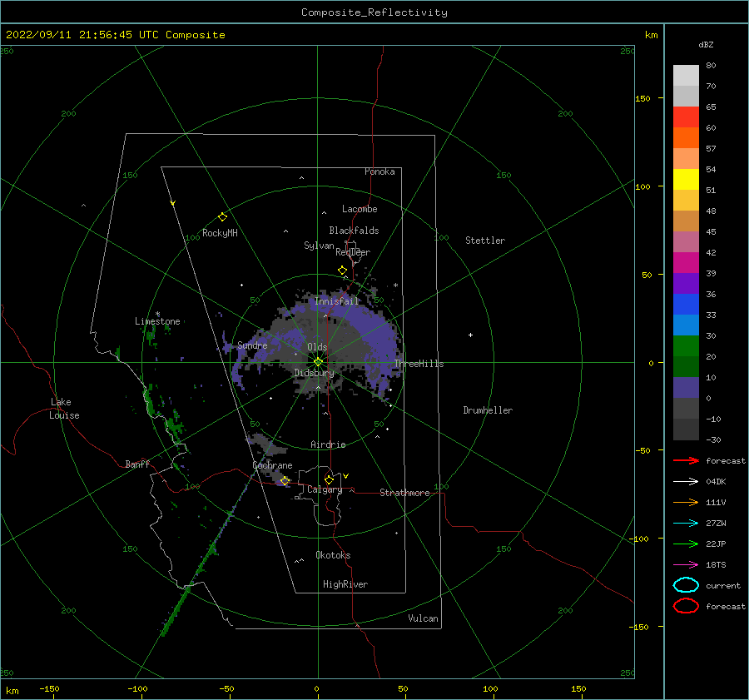
Task: Click the magenta 18TS arrow icon
Action: pos(686,565)
